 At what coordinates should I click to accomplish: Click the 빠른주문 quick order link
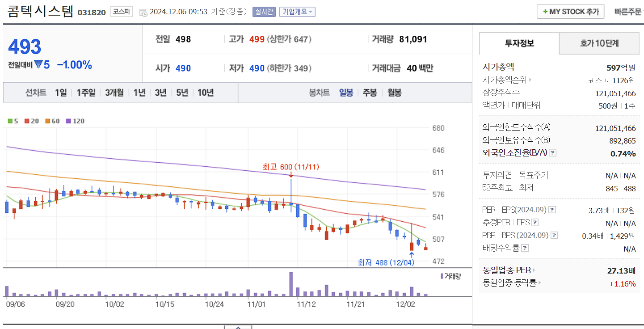click(628, 11)
